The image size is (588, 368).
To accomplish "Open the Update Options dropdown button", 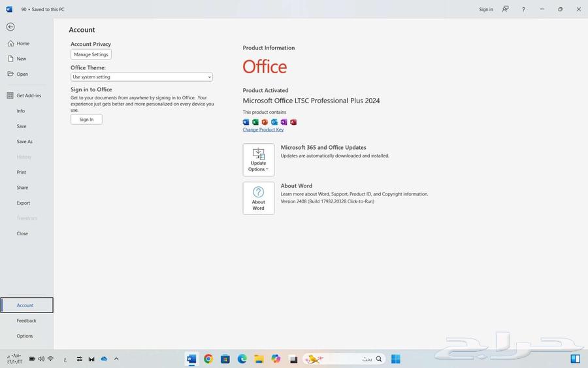I will 258,159.
